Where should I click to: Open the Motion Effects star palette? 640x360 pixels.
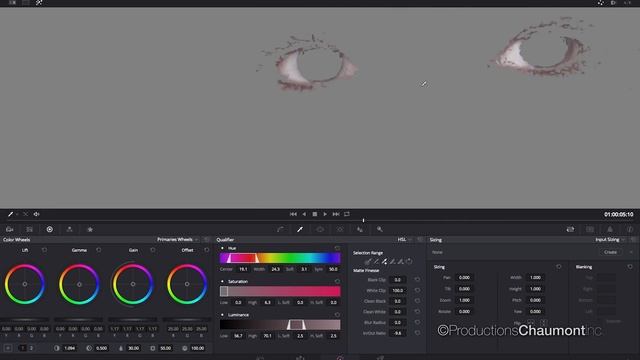click(x=90, y=229)
